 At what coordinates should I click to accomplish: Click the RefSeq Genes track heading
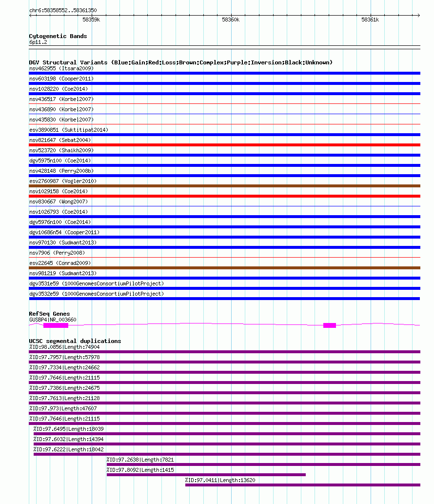click(x=49, y=314)
